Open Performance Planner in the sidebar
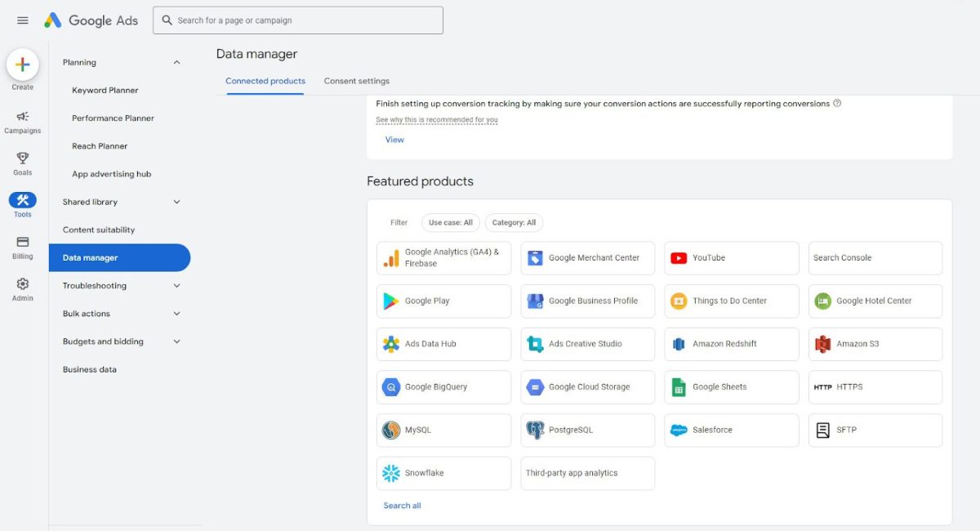980x531 pixels. pos(113,118)
